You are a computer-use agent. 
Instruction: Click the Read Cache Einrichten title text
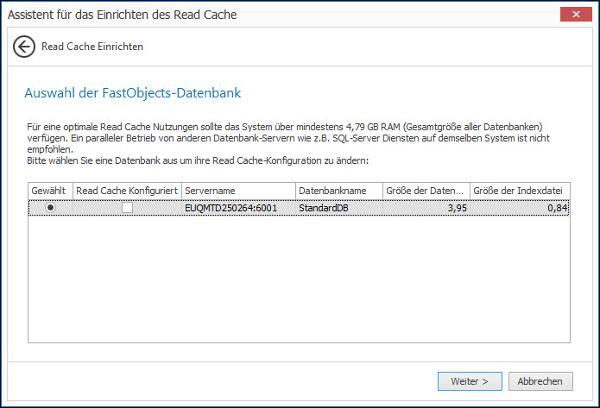[92, 47]
